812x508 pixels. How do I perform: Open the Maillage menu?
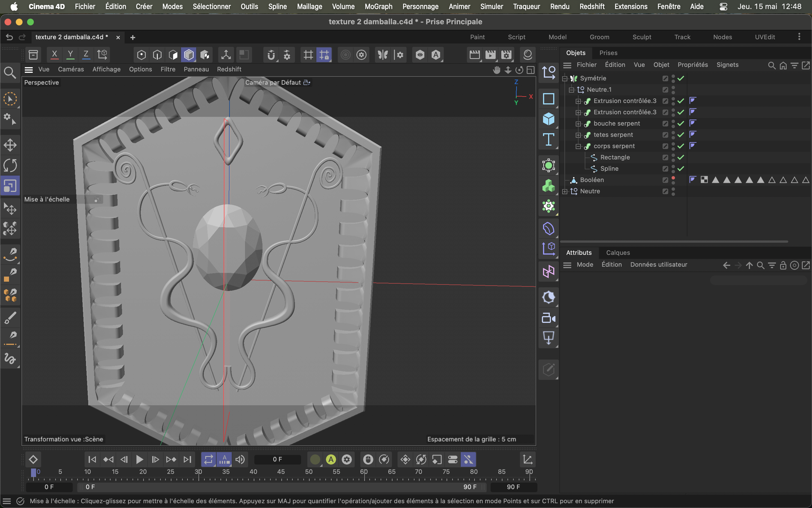tap(309, 6)
